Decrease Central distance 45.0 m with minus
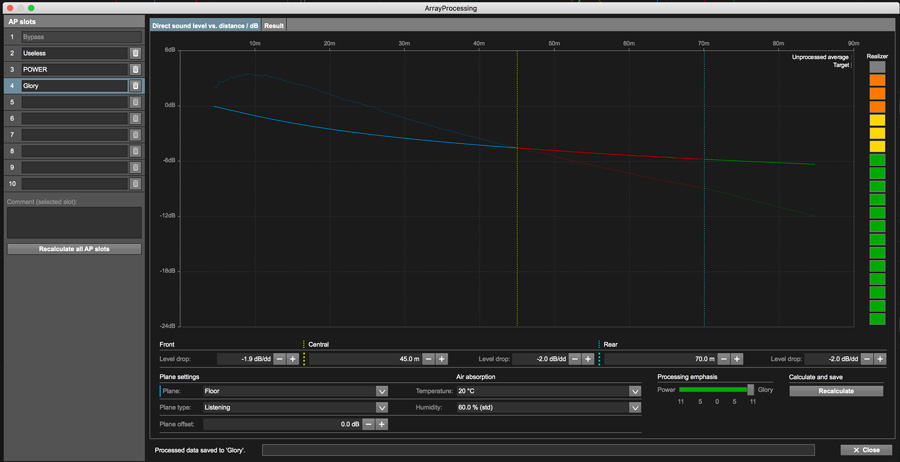This screenshot has height=462, width=900. coord(429,359)
